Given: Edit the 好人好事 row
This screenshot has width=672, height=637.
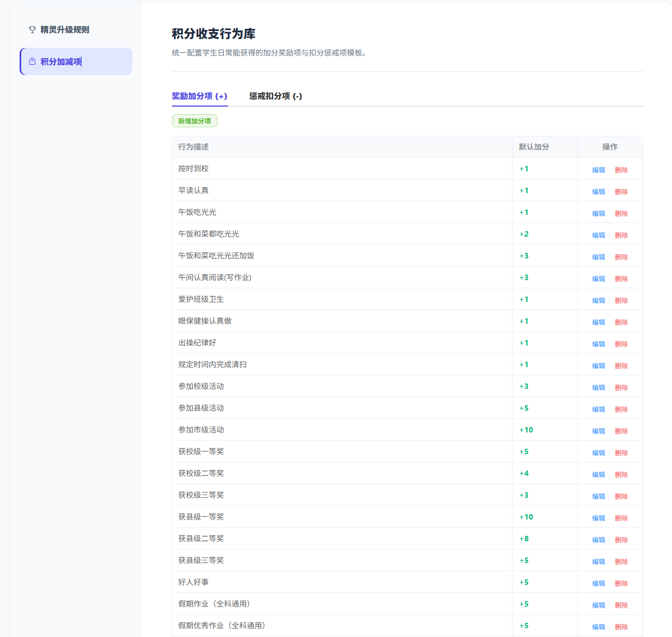Looking at the screenshot, I should (599, 583).
